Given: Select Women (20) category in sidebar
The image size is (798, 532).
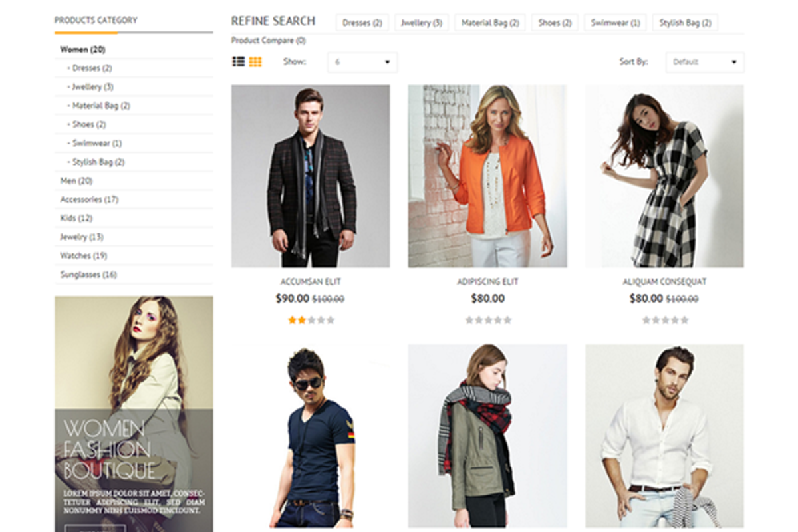Looking at the screenshot, I should (82, 49).
